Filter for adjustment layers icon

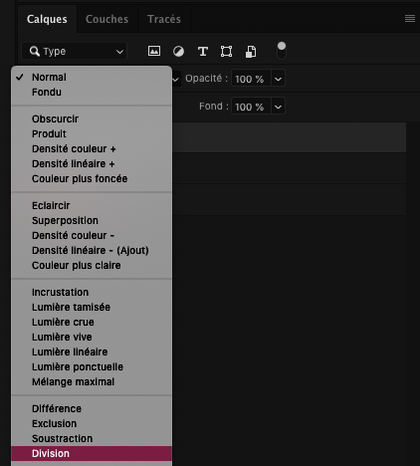tap(178, 51)
